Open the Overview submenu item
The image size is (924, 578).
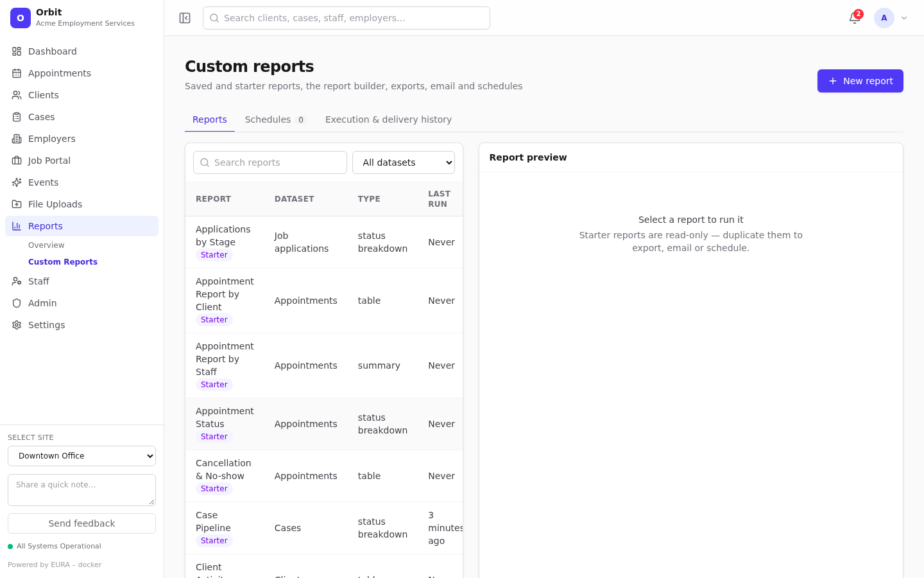pyautogui.click(x=46, y=245)
